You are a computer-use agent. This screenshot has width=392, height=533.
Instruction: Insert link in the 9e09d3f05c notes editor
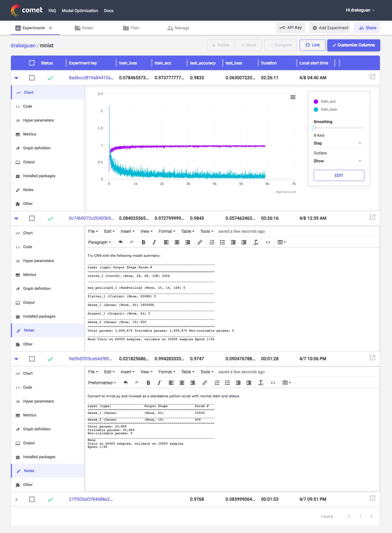(204, 383)
